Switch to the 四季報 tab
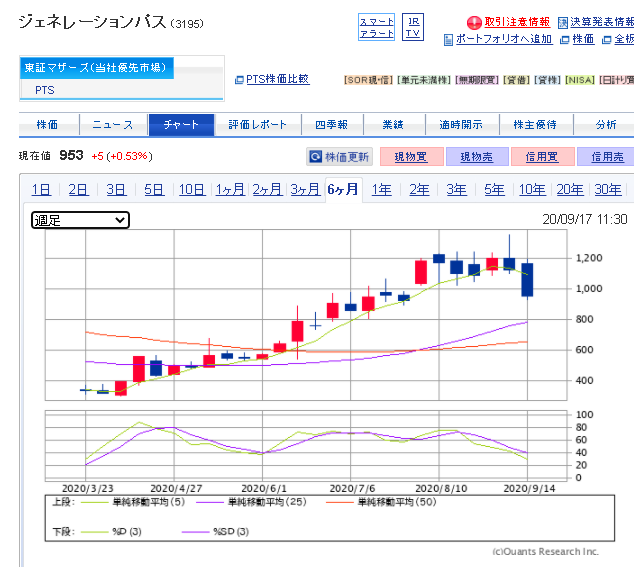Viewport: 634px width, 567px height. click(331, 125)
